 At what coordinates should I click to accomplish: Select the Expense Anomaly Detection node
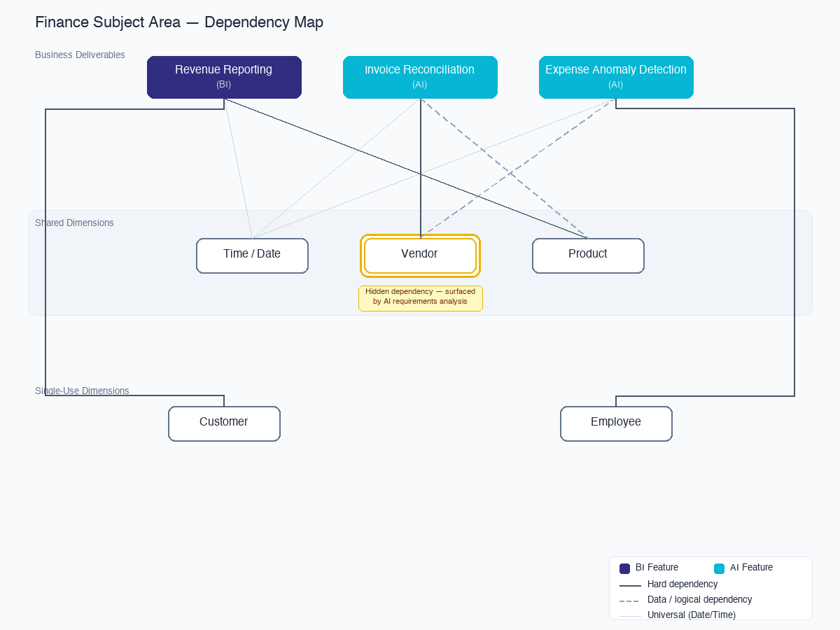[616, 77]
